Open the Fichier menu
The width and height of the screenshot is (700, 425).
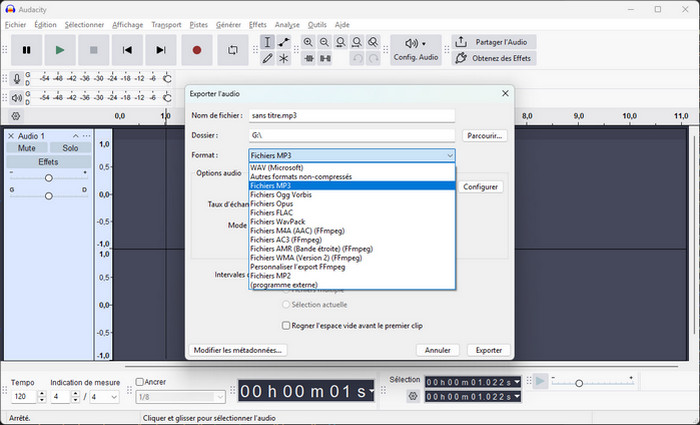tap(15, 25)
